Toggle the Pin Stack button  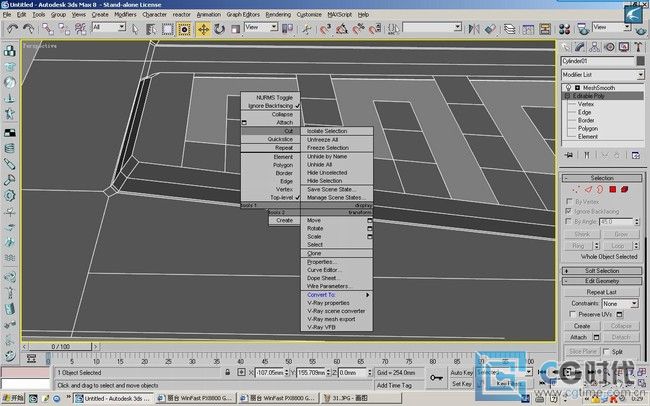coord(569,155)
